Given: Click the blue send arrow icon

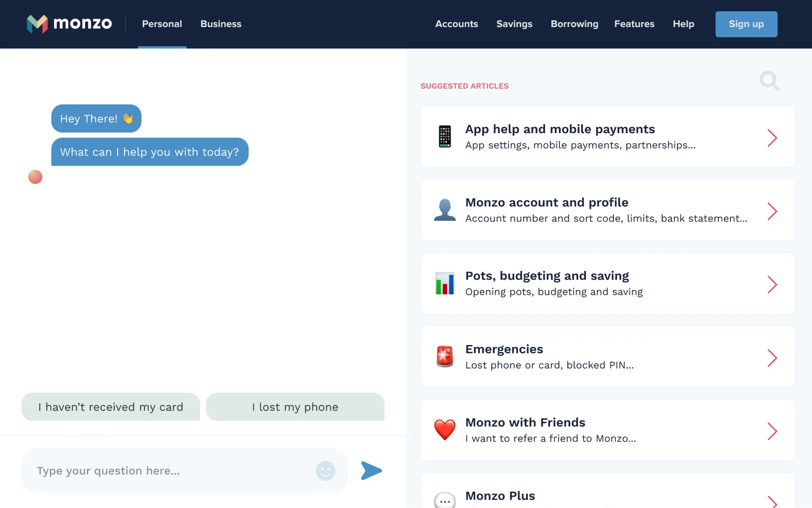Looking at the screenshot, I should tap(371, 470).
